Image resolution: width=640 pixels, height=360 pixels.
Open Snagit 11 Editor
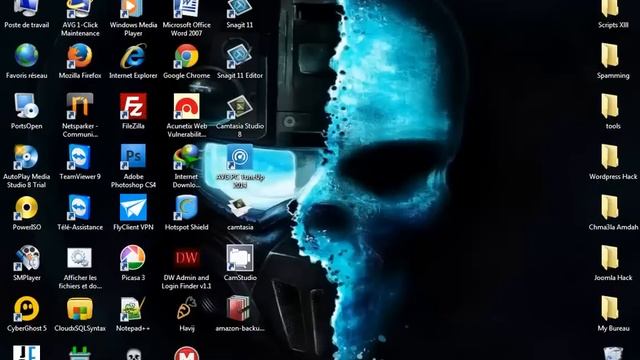[240, 56]
